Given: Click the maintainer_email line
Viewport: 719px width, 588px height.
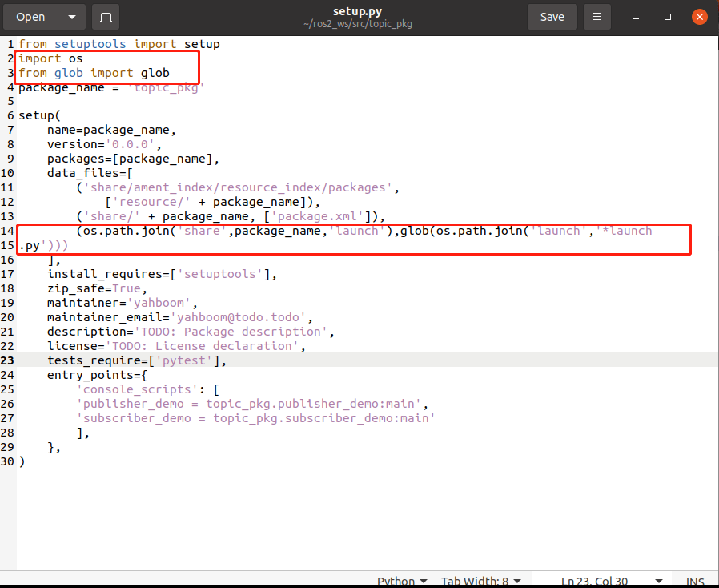Looking at the screenshot, I should tap(179, 317).
